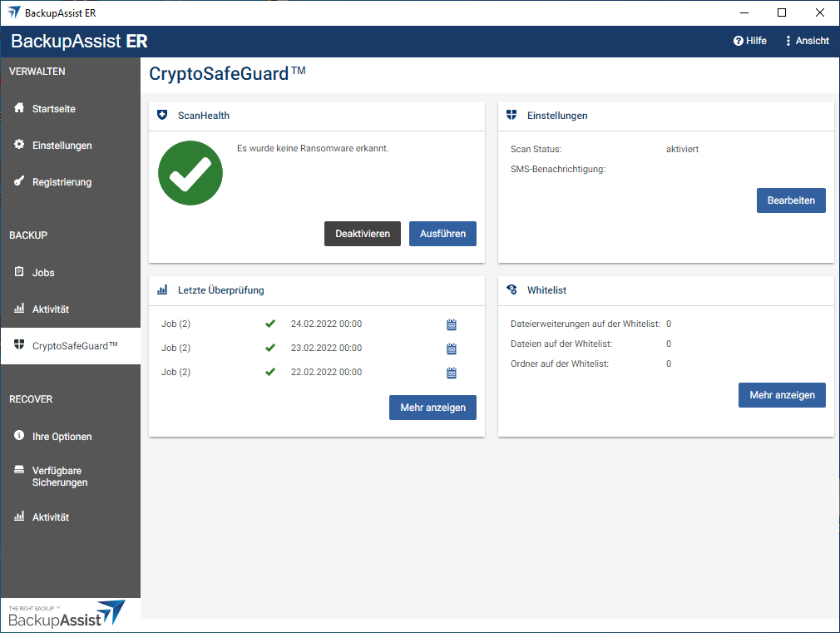
Task: Run scan with Ausführen button
Action: [442, 234]
